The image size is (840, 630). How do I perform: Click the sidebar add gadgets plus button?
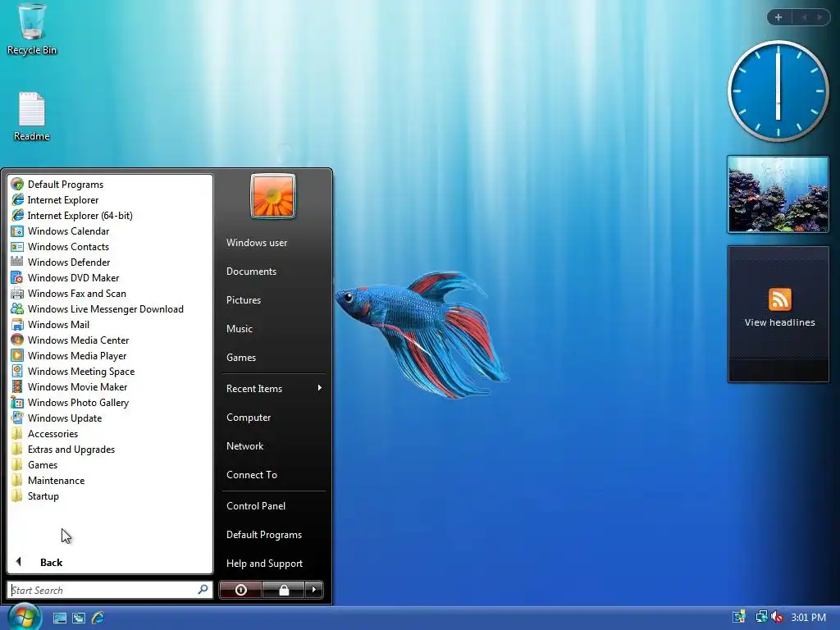(x=778, y=17)
